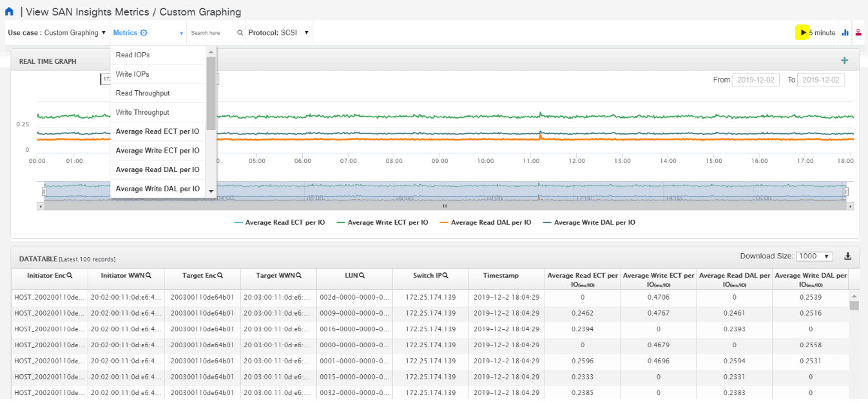
Task: Add a graph with the plus icon
Action: (844, 61)
